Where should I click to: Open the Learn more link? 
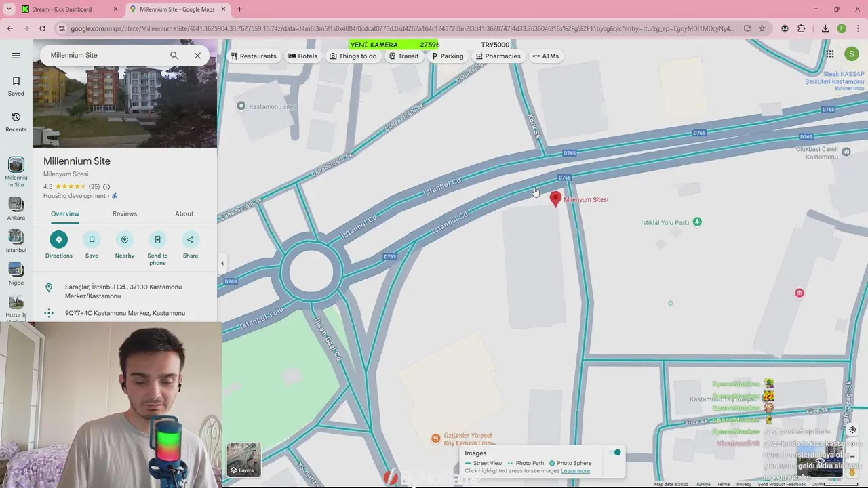coord(575,471)
